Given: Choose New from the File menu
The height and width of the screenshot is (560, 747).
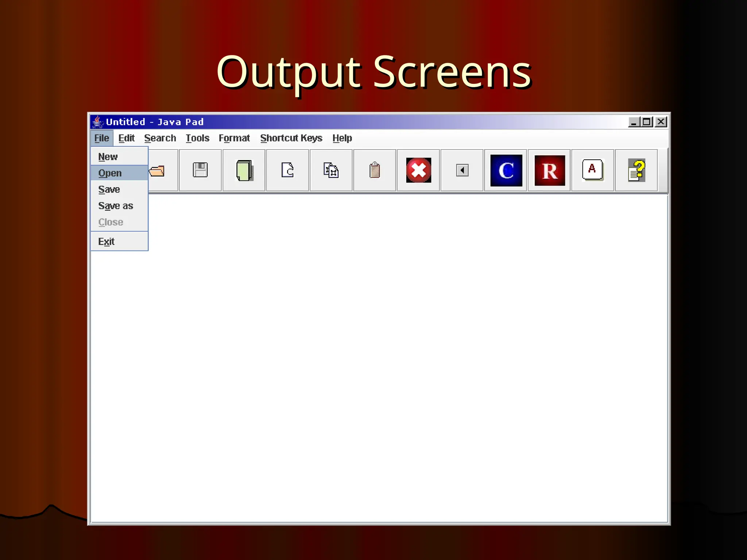Looking at the screenshot, I should 120,157.
